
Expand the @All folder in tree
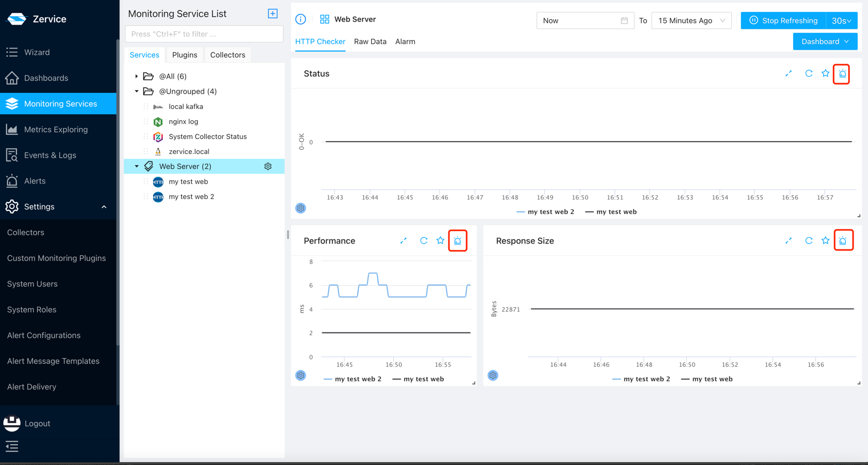pos(137,77)
